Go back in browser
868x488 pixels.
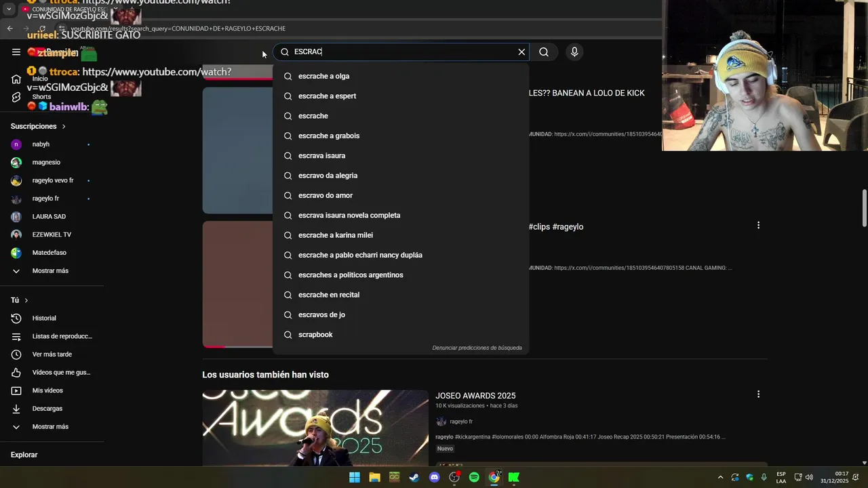click(9, 28)
